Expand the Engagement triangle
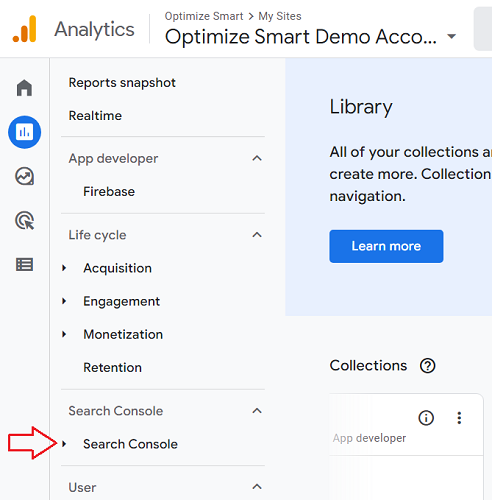This screenshot has height=500, width=492. tap(64, 301)
